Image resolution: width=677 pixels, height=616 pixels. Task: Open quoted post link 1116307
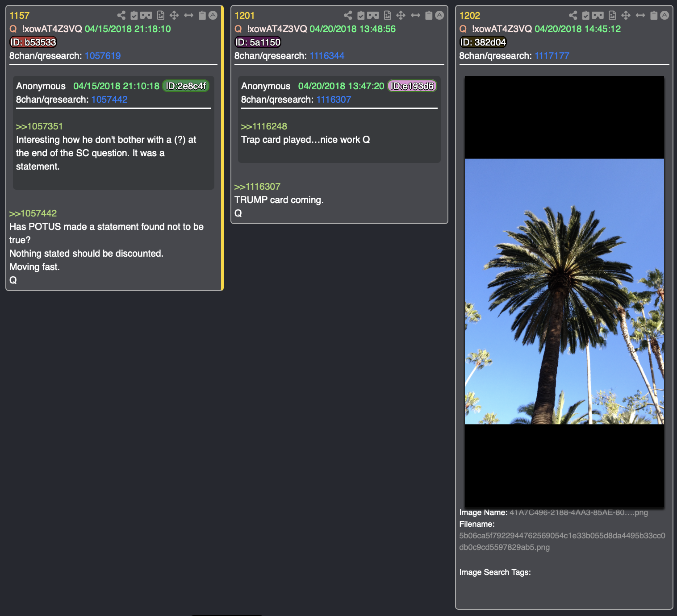pyautogui.click(x=334, y=100)
